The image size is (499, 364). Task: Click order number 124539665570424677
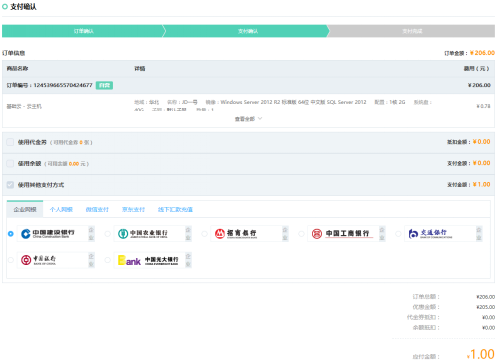click(63, 85)
